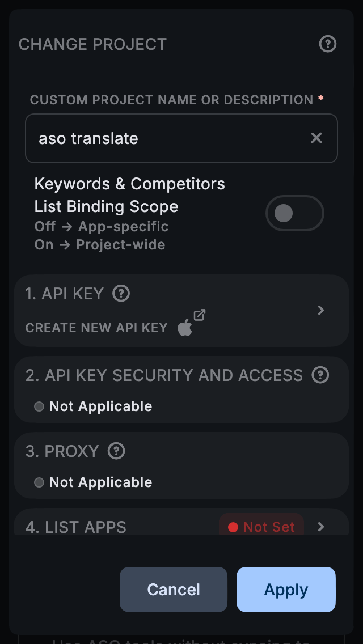Click the Cancel button
The width and height of the screenshot is (363, 644).
[x=174, y=590]
